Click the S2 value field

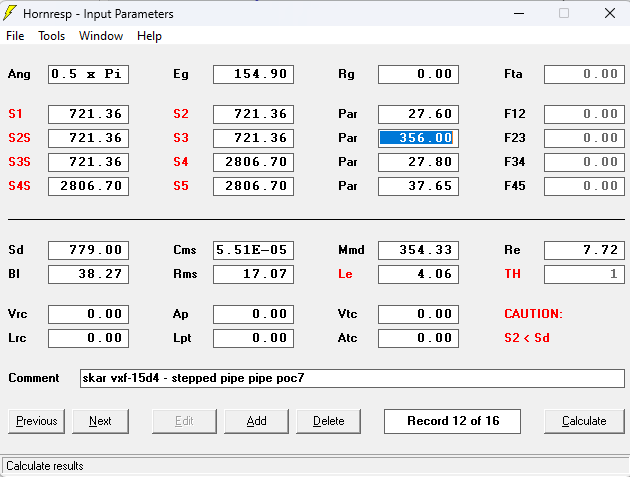tap(254, 114)
